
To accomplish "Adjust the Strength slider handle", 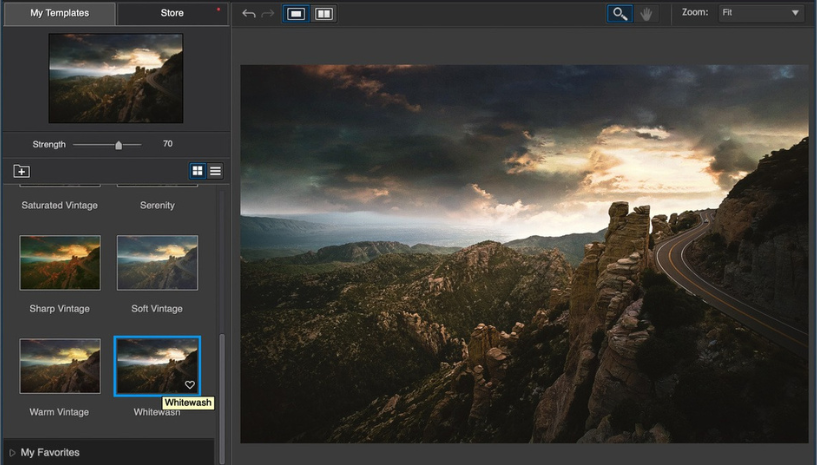I will tap(118, 145).
